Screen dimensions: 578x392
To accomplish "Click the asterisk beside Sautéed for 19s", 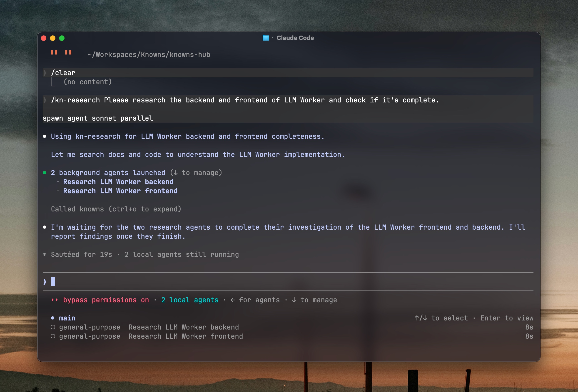I will (x=45, y=254).
